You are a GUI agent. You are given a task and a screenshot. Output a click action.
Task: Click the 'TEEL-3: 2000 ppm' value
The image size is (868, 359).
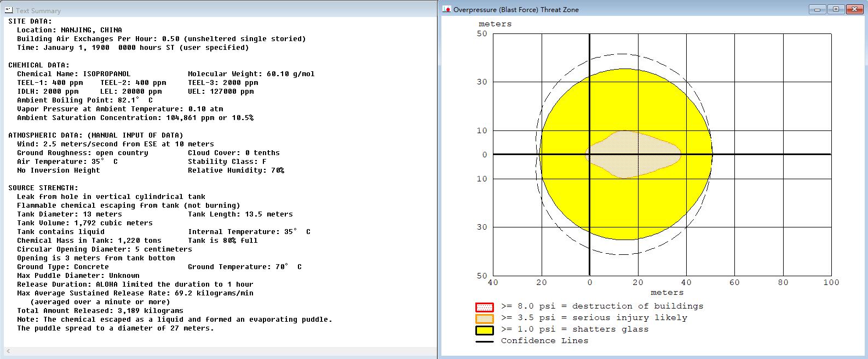pos(223,83)
